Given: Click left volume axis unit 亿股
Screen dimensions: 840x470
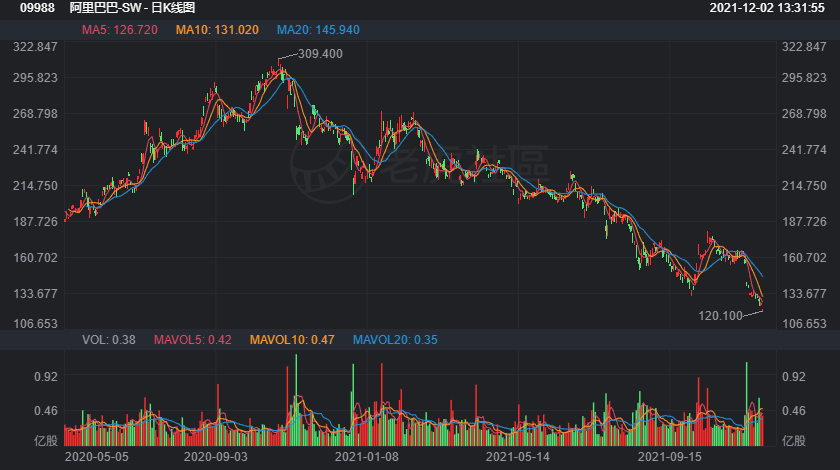Looking at the screenshot, I should click(x=46, y=441).
